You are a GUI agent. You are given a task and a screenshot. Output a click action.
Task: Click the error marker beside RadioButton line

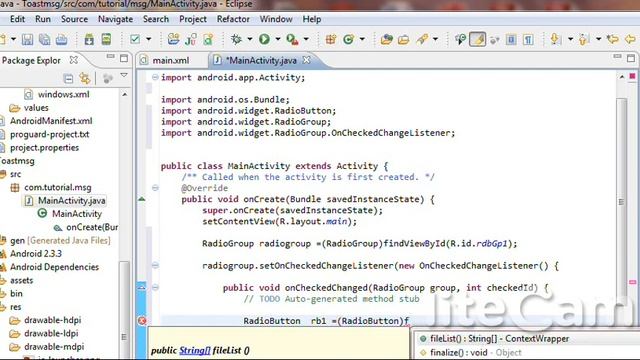142,321
